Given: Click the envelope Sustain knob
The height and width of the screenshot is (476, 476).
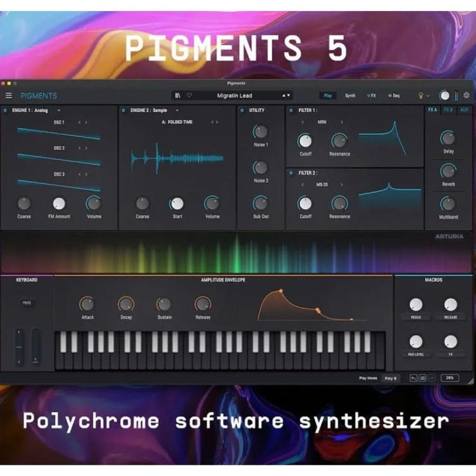Looking at the screenshot, I should (164, 304).
